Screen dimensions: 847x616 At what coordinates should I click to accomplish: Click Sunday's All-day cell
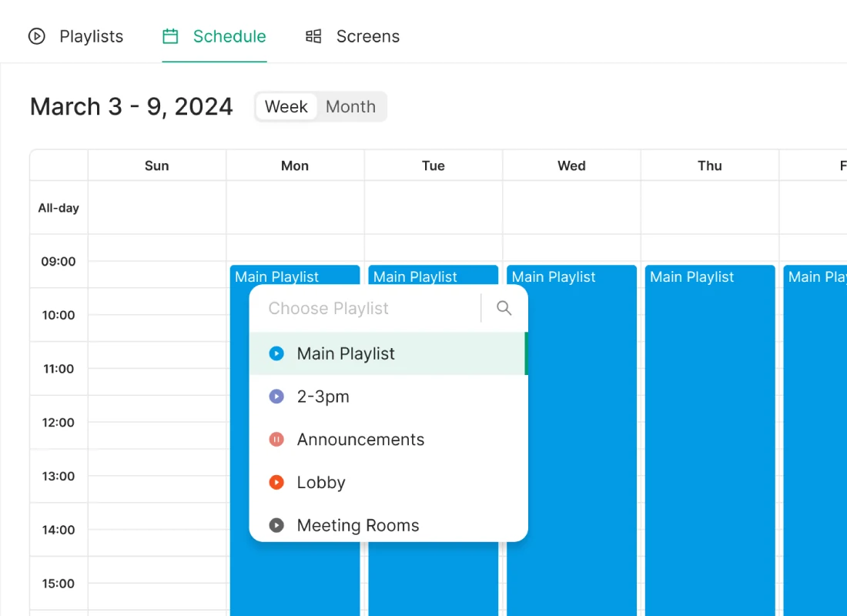156,207
